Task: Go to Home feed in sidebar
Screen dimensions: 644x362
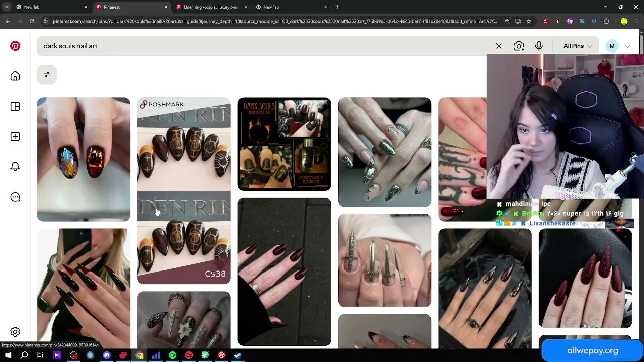Action: [15, 76]
